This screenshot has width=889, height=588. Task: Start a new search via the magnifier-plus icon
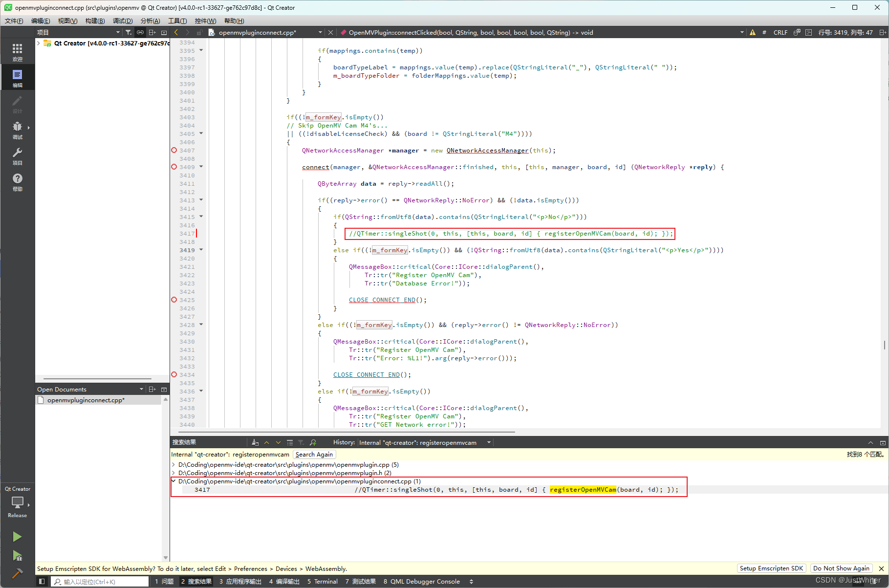313,442
